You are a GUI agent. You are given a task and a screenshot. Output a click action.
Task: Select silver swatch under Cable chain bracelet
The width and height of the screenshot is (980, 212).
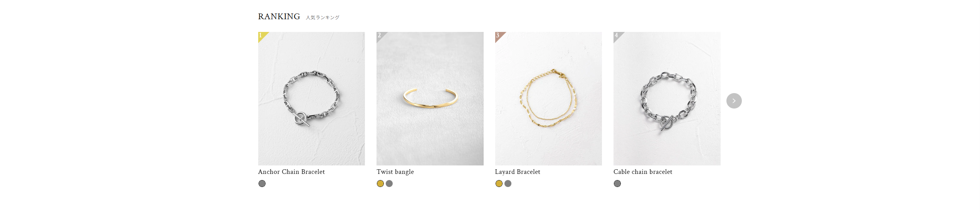[617, 184]
